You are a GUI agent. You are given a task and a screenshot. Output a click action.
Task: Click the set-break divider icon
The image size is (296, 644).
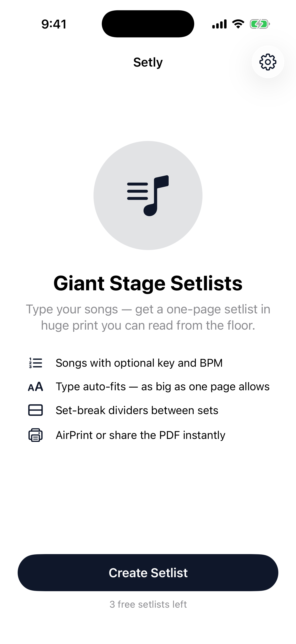click(36, 410)
